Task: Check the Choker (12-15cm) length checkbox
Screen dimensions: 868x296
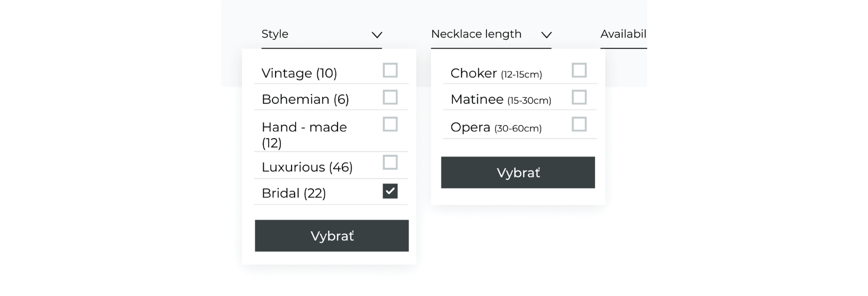Action: [x=580, y=70]
